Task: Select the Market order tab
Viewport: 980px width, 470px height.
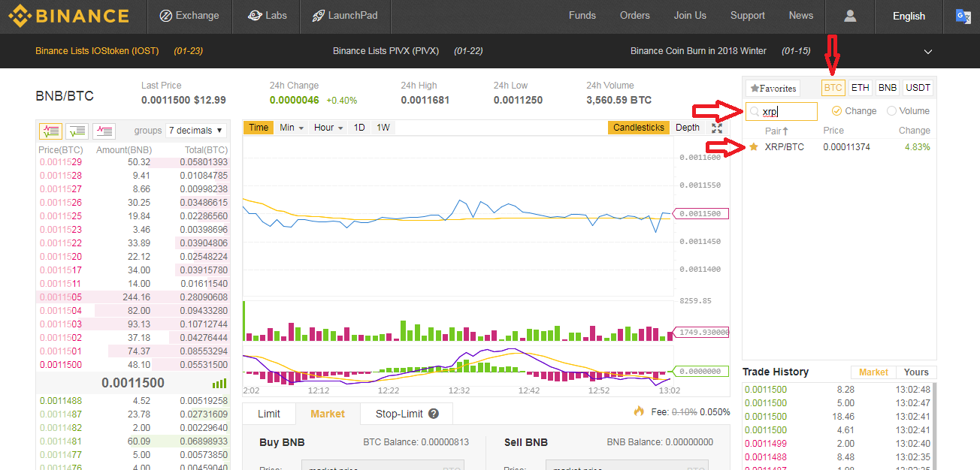Action: [x=328, y=414]
